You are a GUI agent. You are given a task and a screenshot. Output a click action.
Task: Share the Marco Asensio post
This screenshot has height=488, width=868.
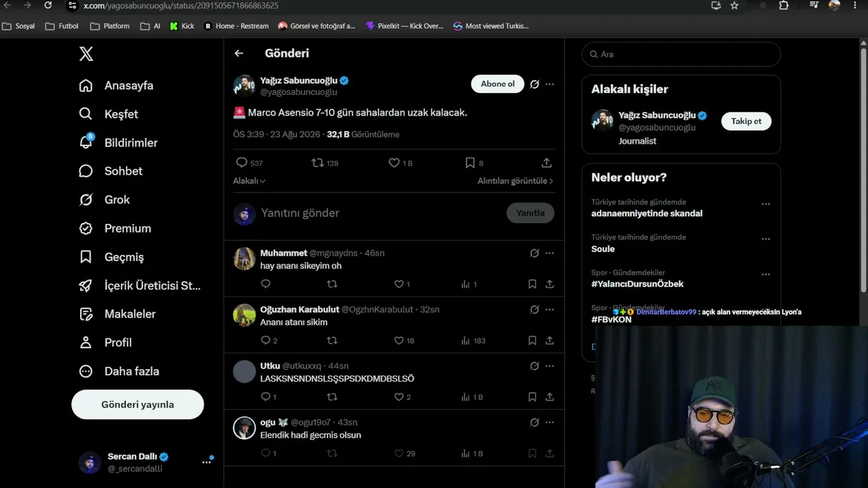(547, 163)
